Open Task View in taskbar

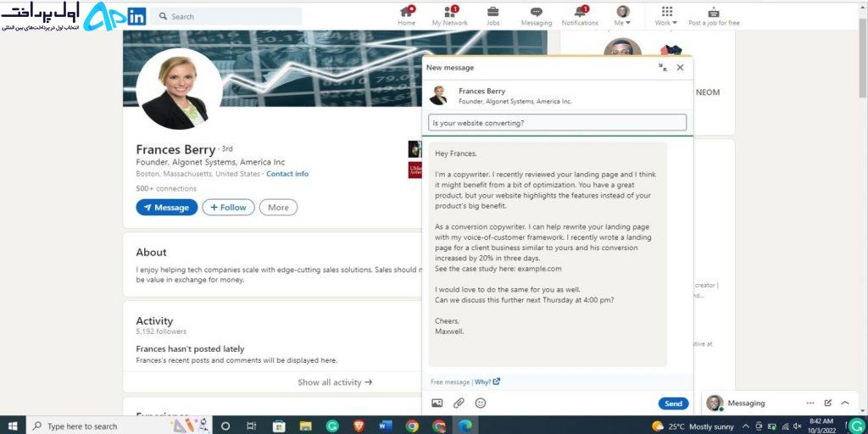pyautogui.click(x=251, y=426)
